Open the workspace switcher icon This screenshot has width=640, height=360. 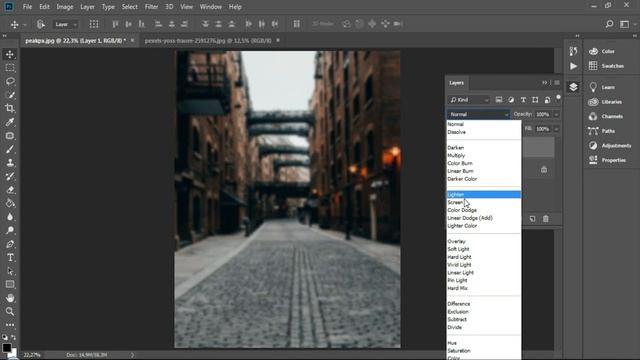(x=624, y=24)
